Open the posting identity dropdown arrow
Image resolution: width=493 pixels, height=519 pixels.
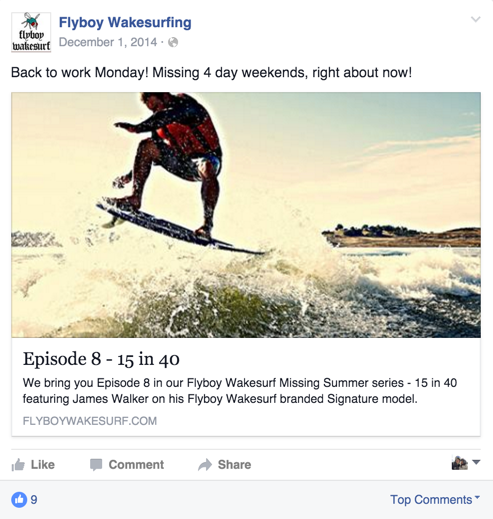pos(476,462)
